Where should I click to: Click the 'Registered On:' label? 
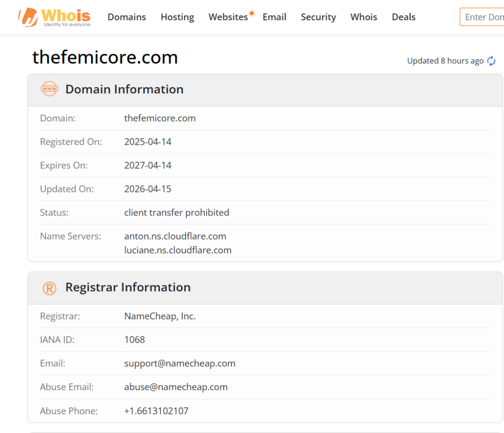click(71, 142)
